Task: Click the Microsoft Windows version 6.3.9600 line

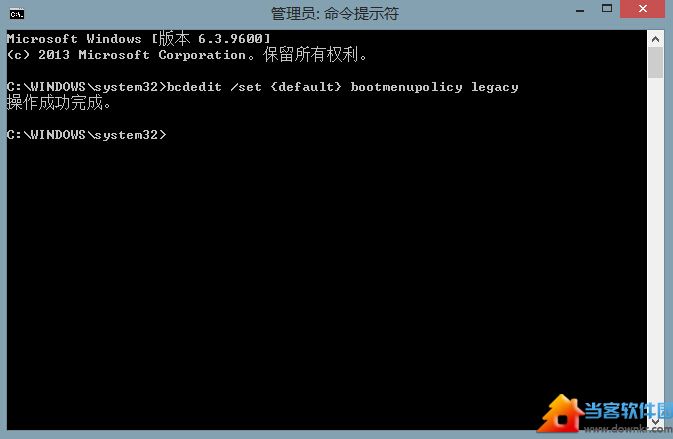Action: [139, 39]
